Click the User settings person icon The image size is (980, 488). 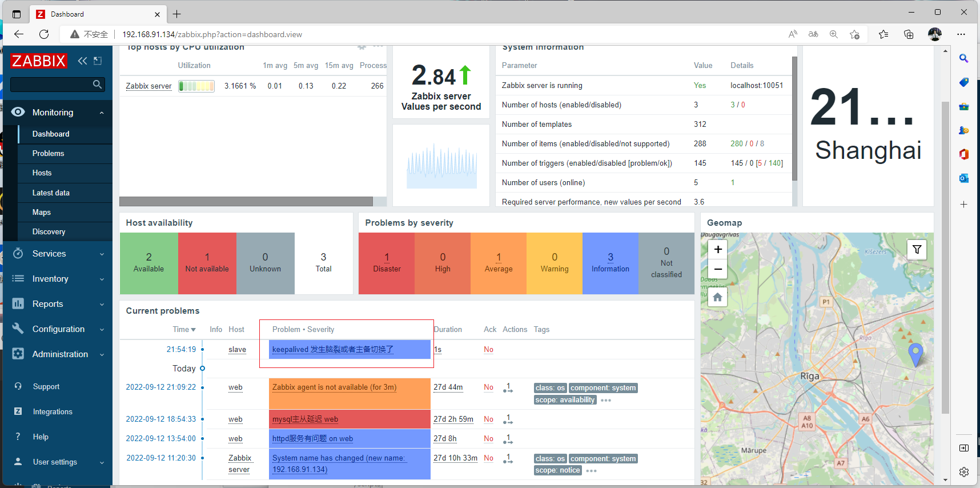(18, 462)
